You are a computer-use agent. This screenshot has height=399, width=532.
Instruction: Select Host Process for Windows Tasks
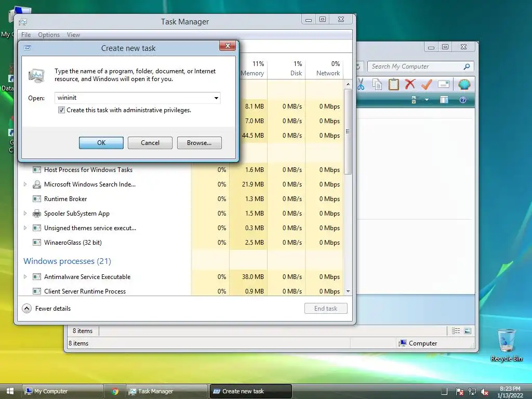(x=88, y=170)
